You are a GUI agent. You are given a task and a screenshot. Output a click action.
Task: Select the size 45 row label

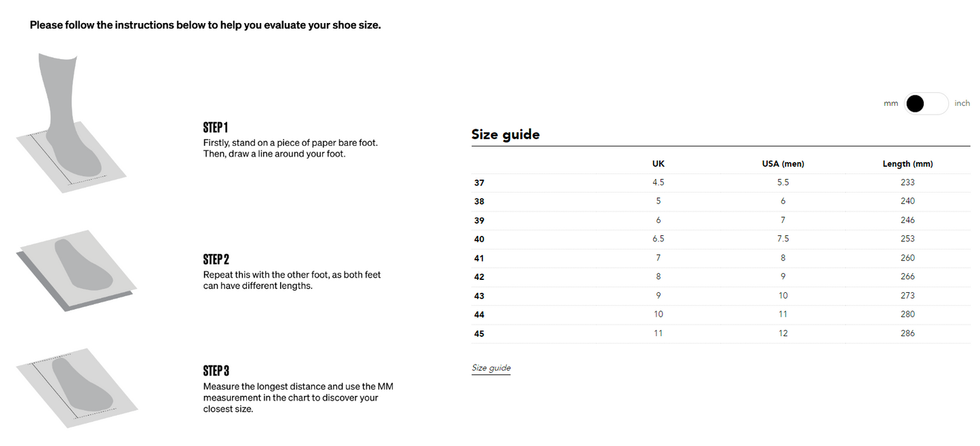click(x=479, y=333)
